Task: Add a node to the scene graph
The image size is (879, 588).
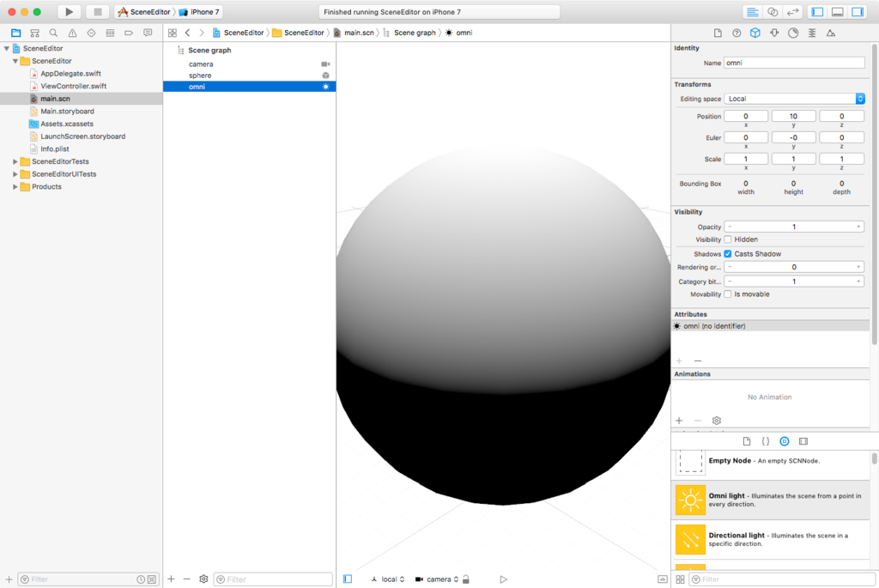Action: coord(172,579)
